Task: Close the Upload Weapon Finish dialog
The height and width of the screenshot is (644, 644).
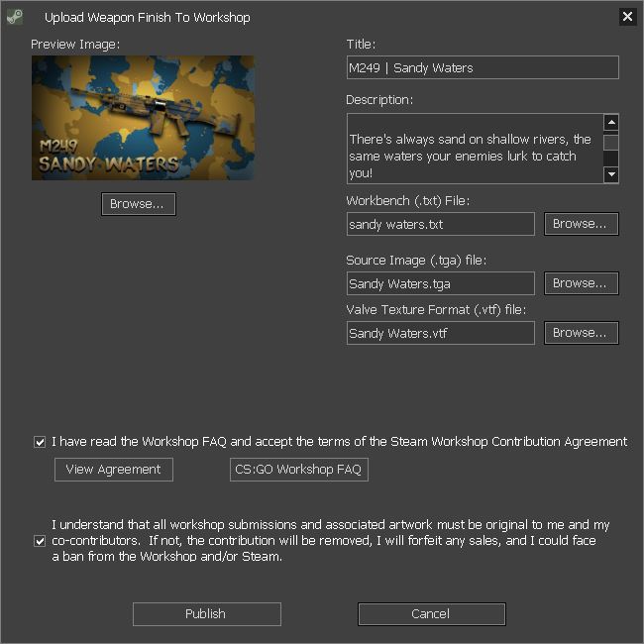Action: click(627, 17)
